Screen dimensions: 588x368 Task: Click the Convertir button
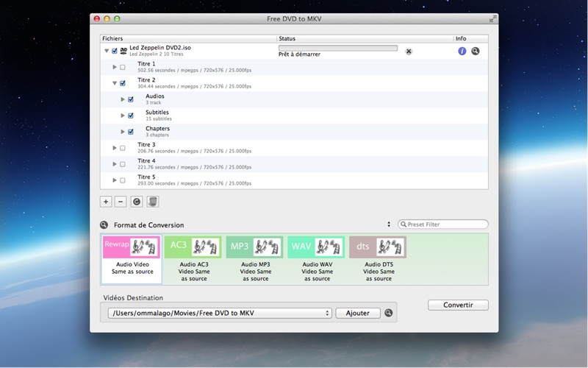tap(458, 305)
